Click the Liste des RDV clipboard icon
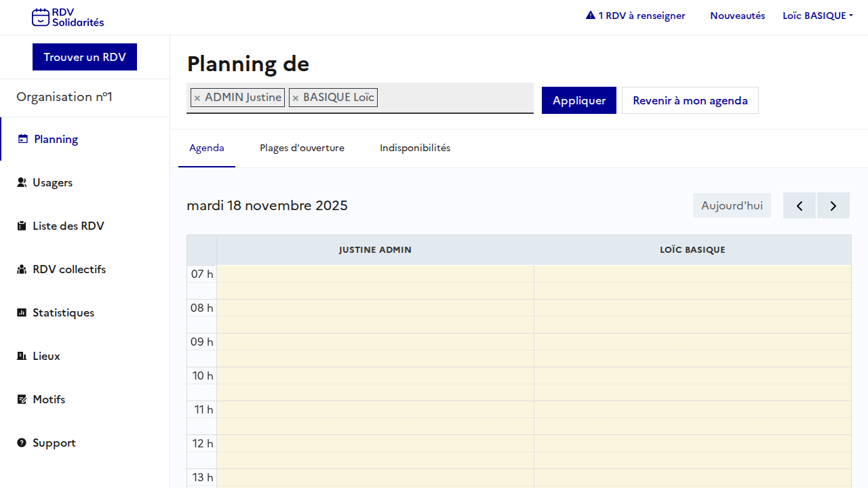868x488 pixels. pos(22,226)
